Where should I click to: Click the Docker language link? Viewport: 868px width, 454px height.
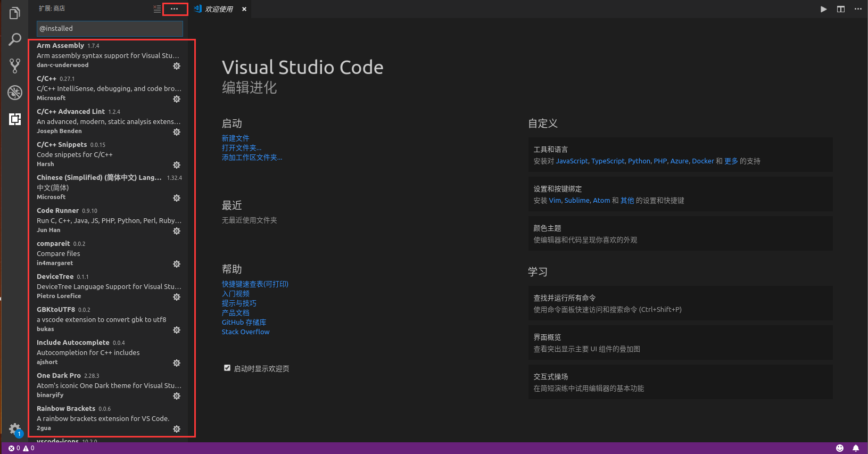[703, 161]
